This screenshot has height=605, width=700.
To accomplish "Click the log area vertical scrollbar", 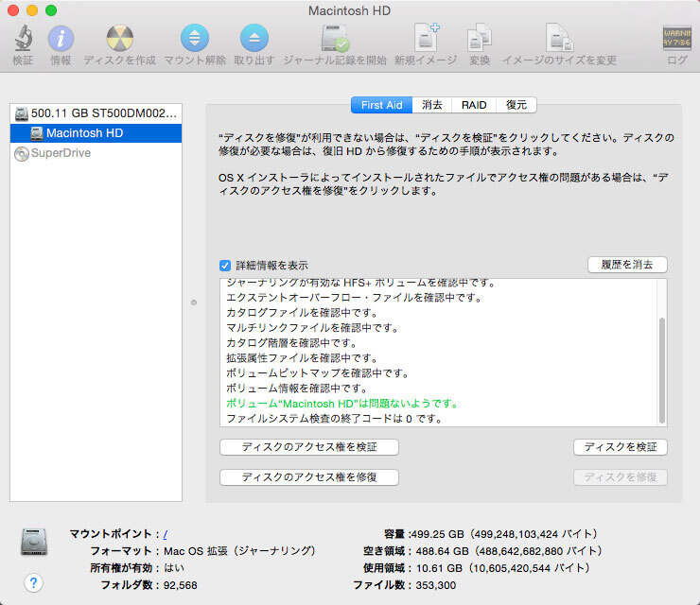I will (x=662, y=370).
